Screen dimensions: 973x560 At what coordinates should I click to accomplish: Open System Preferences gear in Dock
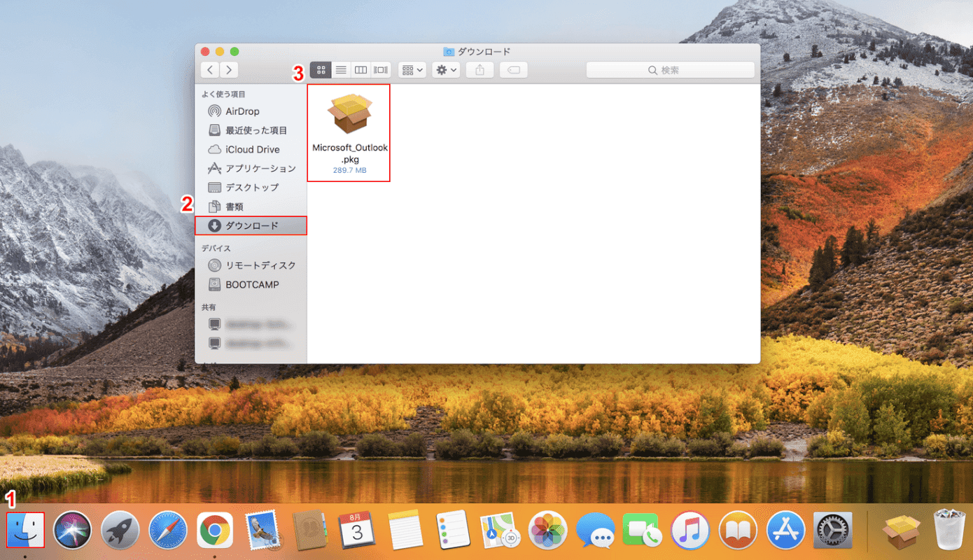pyautogui.click(x=833, y=530)
